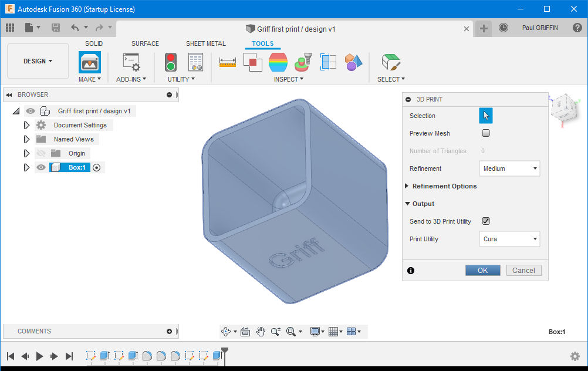
Task: Collapse the 3D Print dialog header
Action: coord(408,99)
